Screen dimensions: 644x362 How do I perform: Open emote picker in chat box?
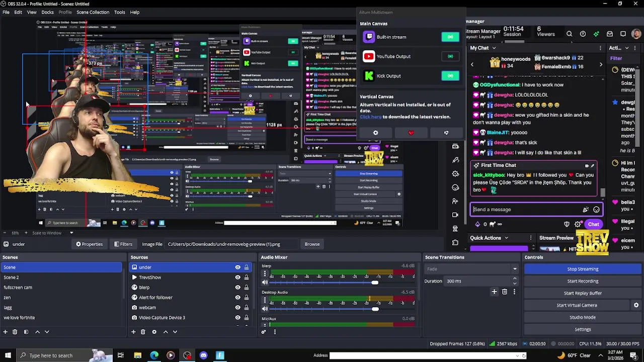coord(596,210)
